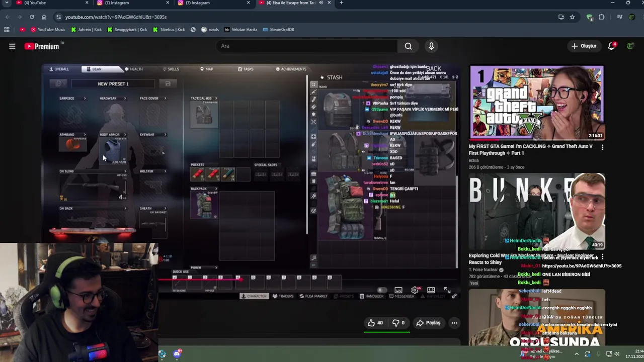Click the YouTube search magnifier button
Viewport: 644px width, 362px height.
click(408, 46)
